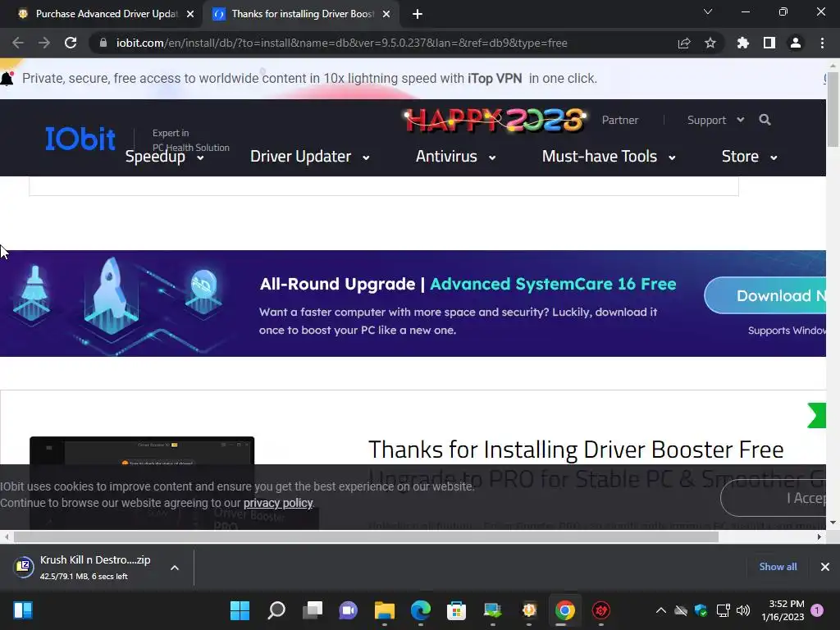Click the IObit logo
This screenshot has width=840, height=630.
point(80,139)
